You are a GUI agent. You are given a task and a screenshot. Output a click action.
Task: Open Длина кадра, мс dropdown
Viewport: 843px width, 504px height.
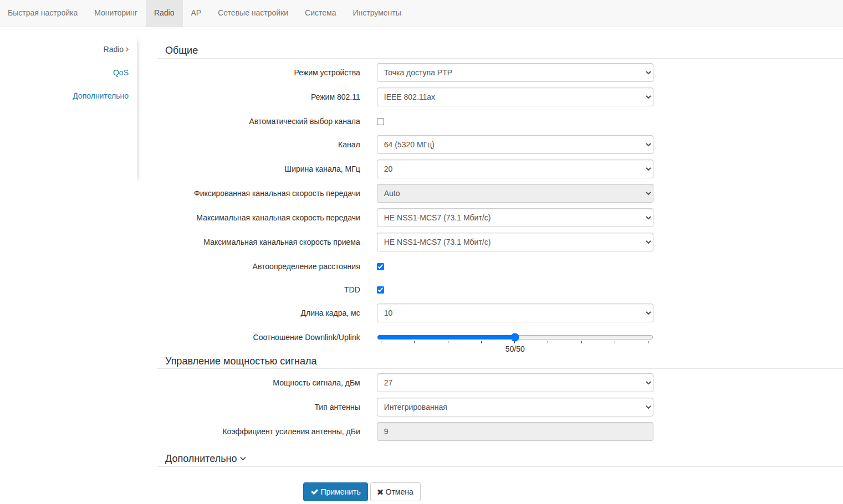514,313
